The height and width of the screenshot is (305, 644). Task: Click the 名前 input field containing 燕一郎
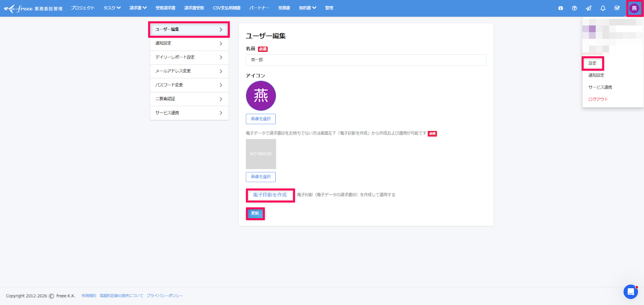(x=366, y=60)
